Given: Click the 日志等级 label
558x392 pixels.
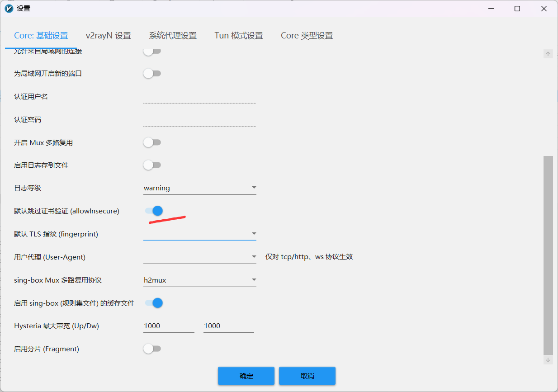Looking at the screenshot, I should click(28, 188).
